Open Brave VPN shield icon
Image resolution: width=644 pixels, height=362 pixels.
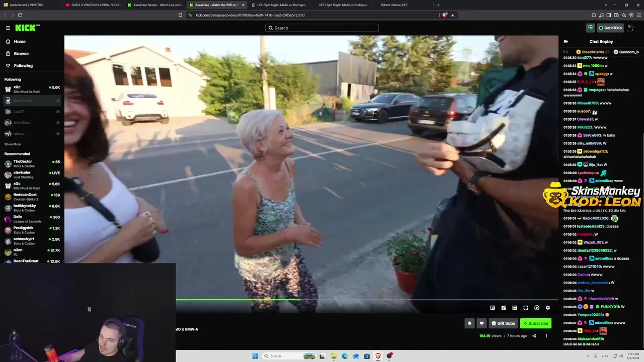pos(631,15)
